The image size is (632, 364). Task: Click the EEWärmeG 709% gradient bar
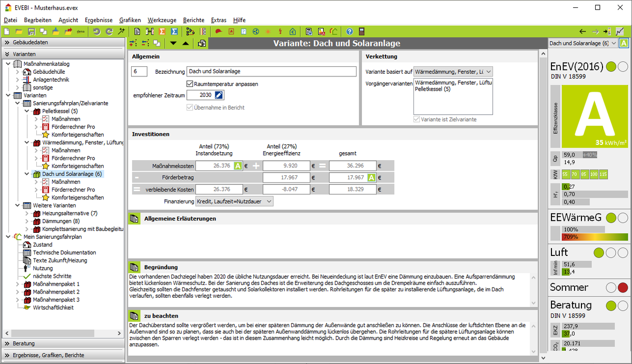click(595, 237)
